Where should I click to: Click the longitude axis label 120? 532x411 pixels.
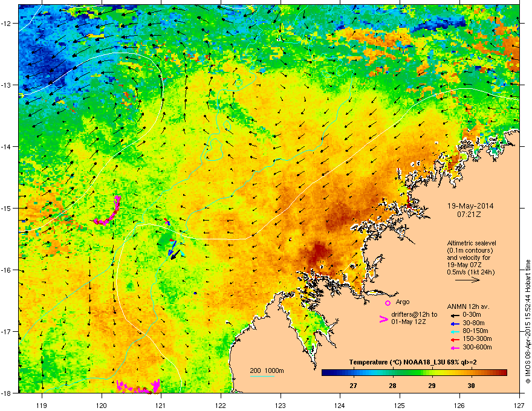tap(102, 406)
